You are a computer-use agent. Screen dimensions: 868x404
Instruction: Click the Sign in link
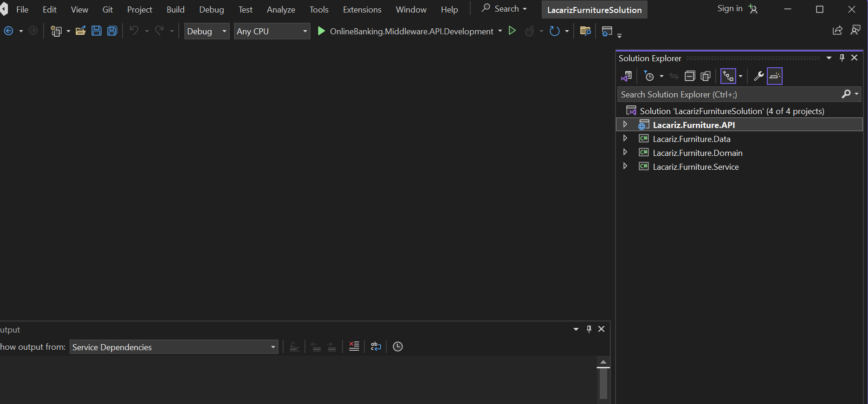(x=730, y=8)
